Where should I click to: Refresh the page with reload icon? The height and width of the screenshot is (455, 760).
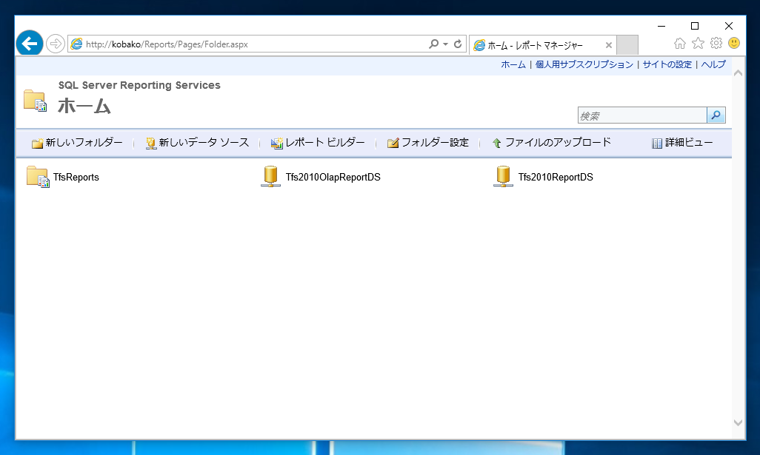tap(458, 44)
